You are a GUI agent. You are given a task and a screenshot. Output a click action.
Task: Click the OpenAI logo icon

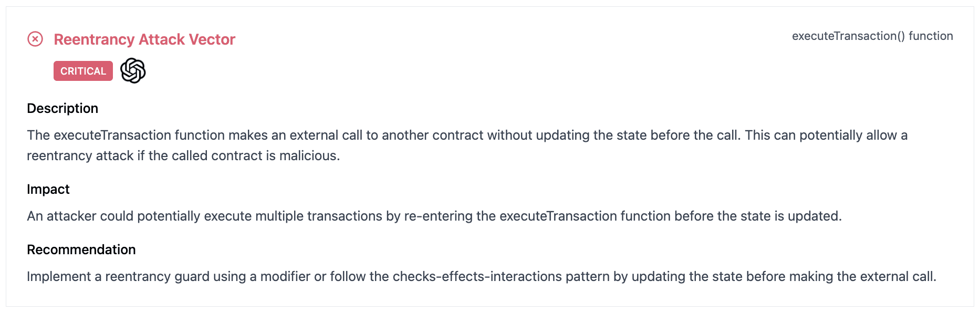click(x=133, y=70)
